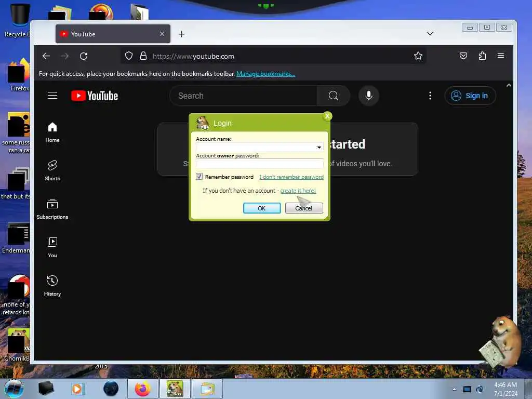Viewport: 532px width, 399px height.
Task: Activate voice search microphone
Action: coord(369,96)
